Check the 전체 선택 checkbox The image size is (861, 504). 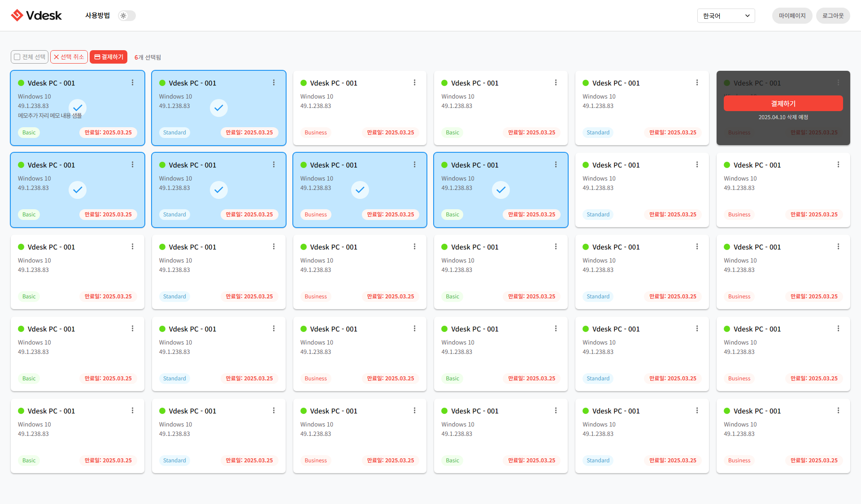[x=17, y=57]
